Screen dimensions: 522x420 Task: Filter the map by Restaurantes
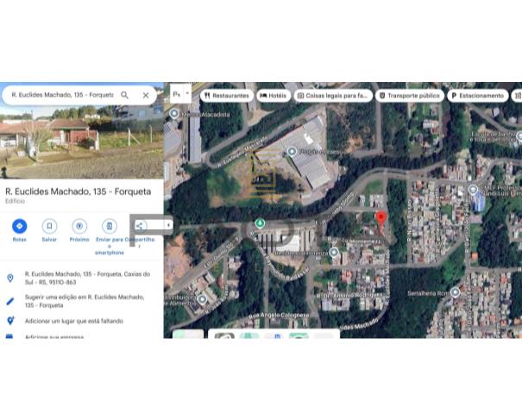(x=227, y=96)
